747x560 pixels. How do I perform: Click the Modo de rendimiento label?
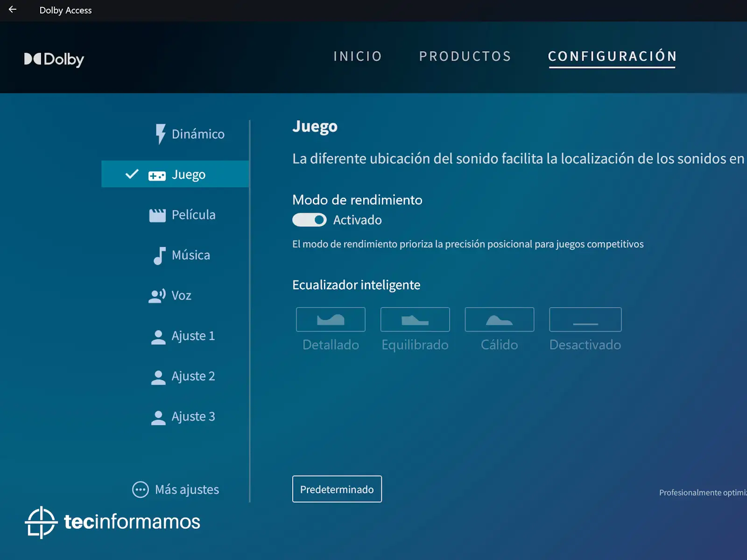click(357, 200)
